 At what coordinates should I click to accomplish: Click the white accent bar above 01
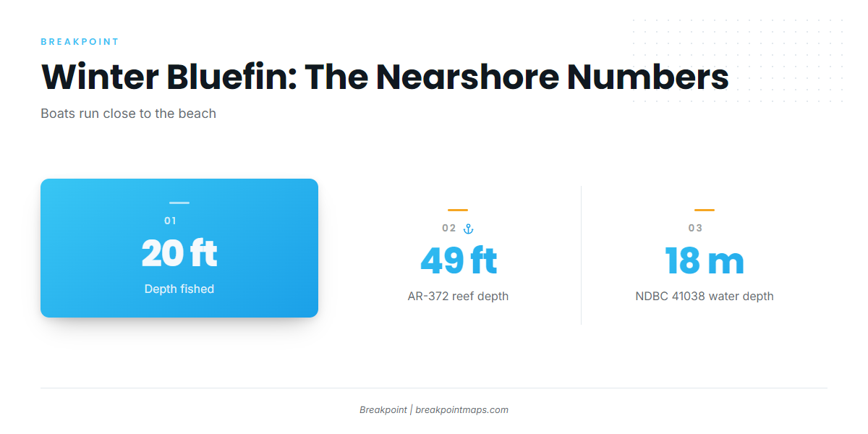pyautogui.click(x=179, y=203)
